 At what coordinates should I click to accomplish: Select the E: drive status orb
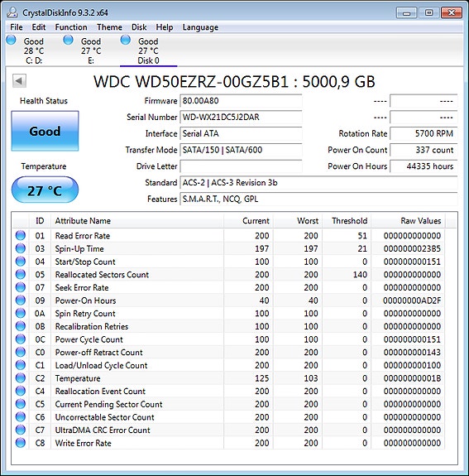[68, 40]
